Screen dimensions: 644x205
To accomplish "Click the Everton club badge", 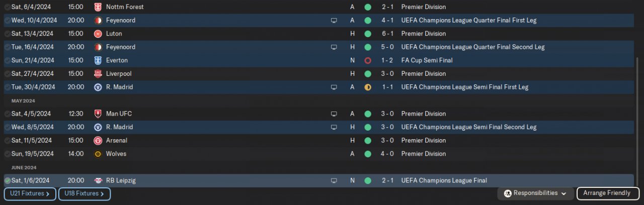I will [98, 60].
